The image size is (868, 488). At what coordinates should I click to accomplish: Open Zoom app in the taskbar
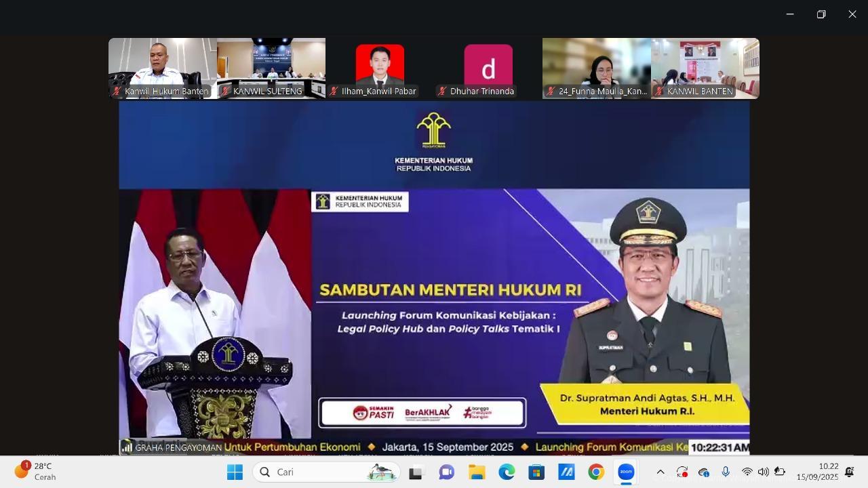tap(626, 472)
